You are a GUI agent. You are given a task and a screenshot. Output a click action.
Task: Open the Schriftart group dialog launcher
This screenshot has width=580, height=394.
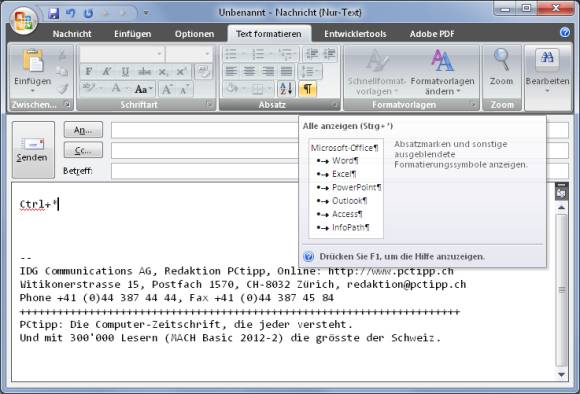pos(209,105)
